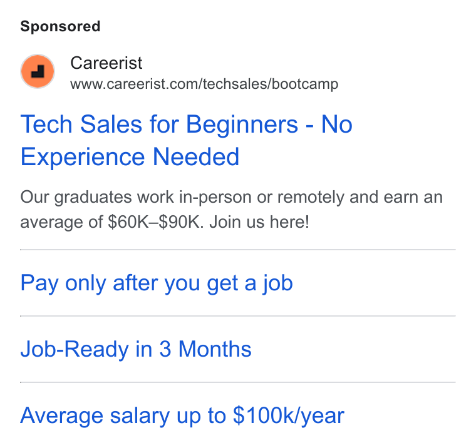
Task: Click the Experience Needed line of the headline
Action: tap(130, 157)
